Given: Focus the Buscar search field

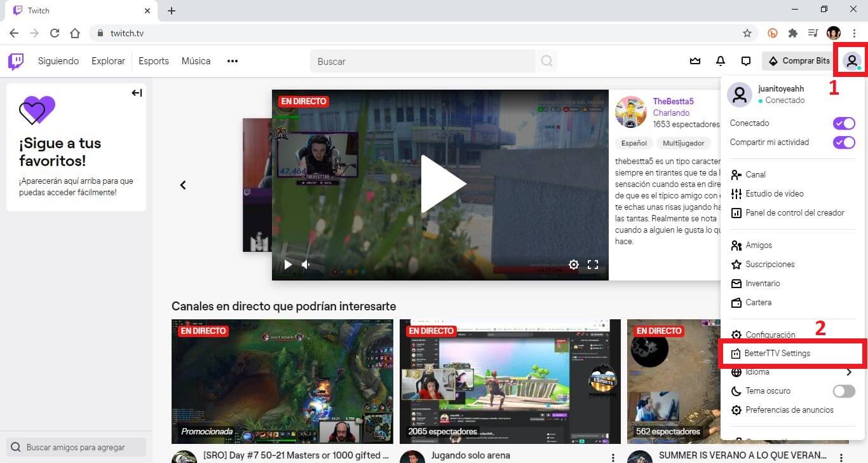Looking at the screenshot, I should click(423, 61).
